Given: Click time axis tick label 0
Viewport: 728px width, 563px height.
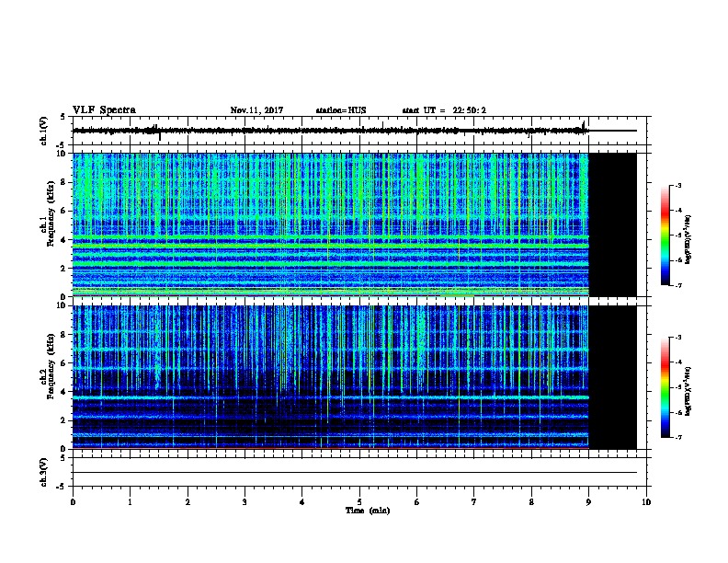Looking at the screenshot, I should point(73,502).
